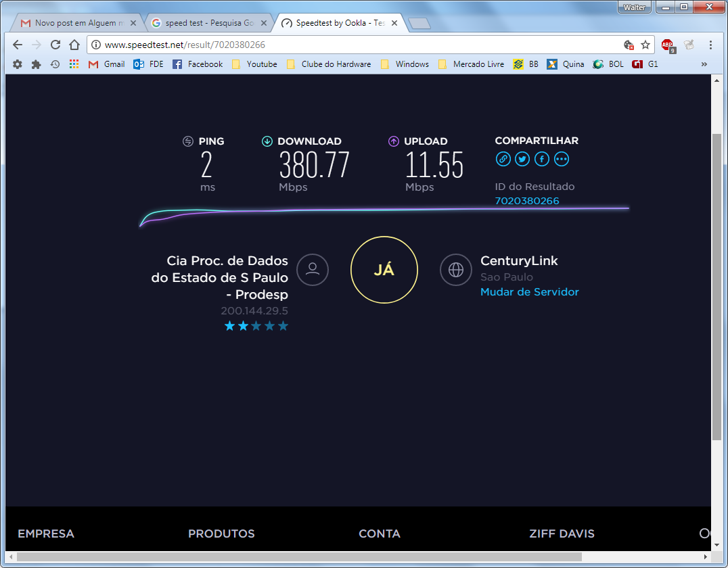Open Quina bookmark

click(x=566, y=64)
